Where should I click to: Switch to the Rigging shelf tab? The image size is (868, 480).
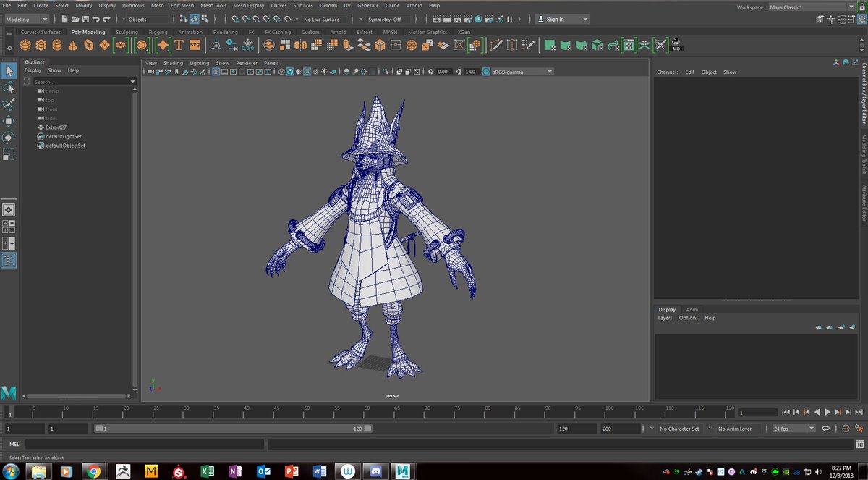pos(158,32)
